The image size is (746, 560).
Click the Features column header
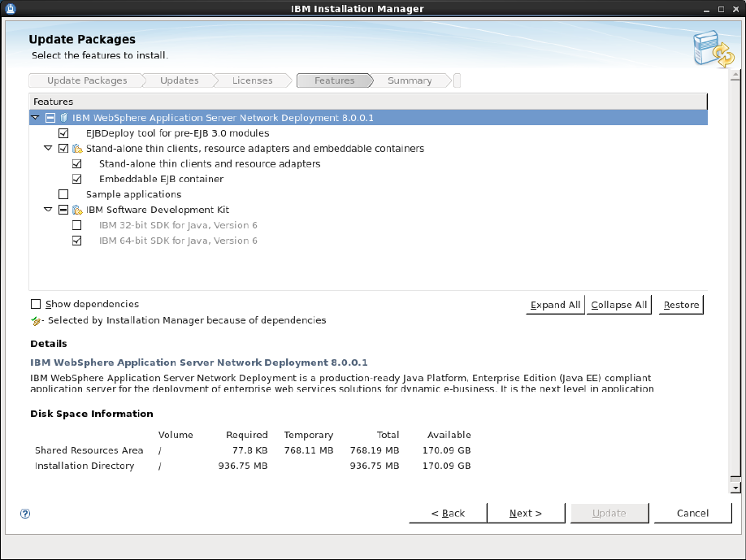click(368, 102)
